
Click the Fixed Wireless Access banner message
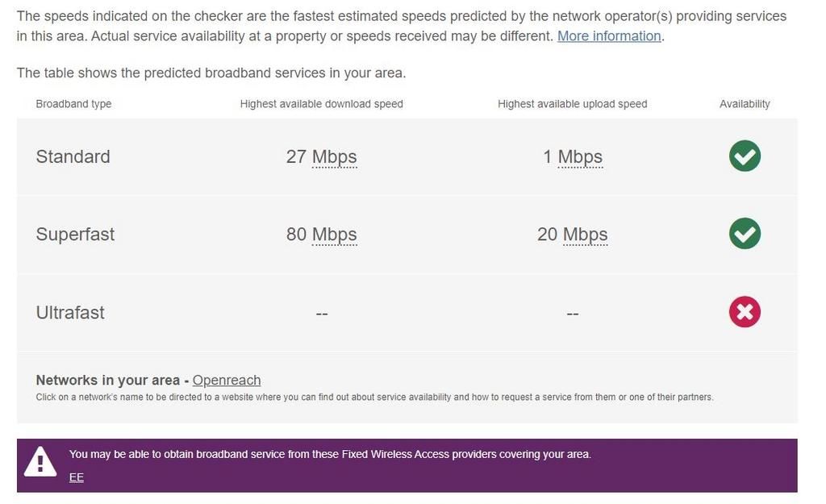(x=330, y=455)
